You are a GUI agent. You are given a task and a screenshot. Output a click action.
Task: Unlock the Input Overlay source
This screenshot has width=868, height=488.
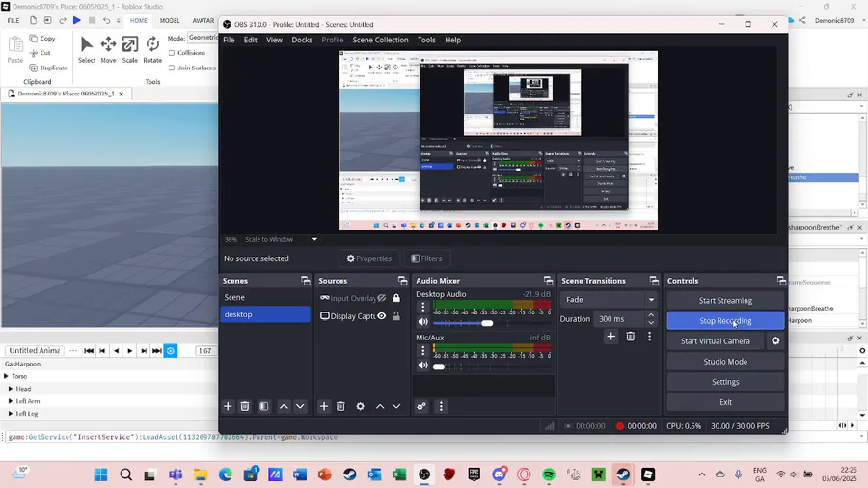click(396, 298)
